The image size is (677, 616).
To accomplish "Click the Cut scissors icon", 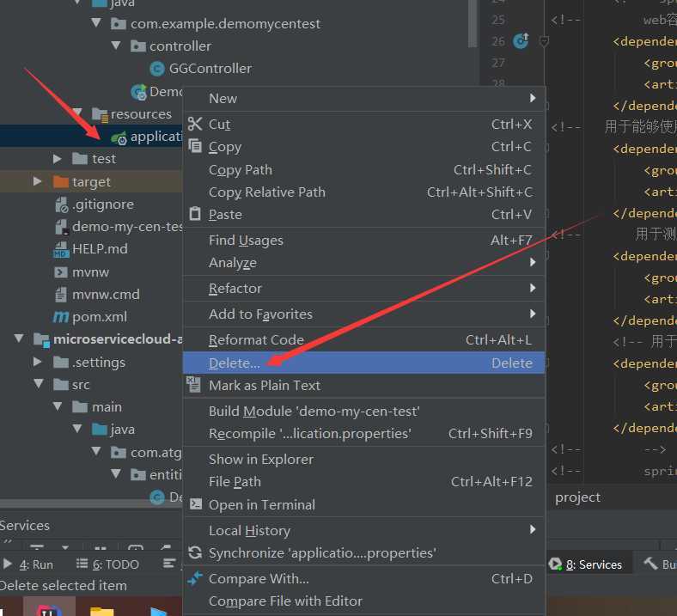I will 195,124.
